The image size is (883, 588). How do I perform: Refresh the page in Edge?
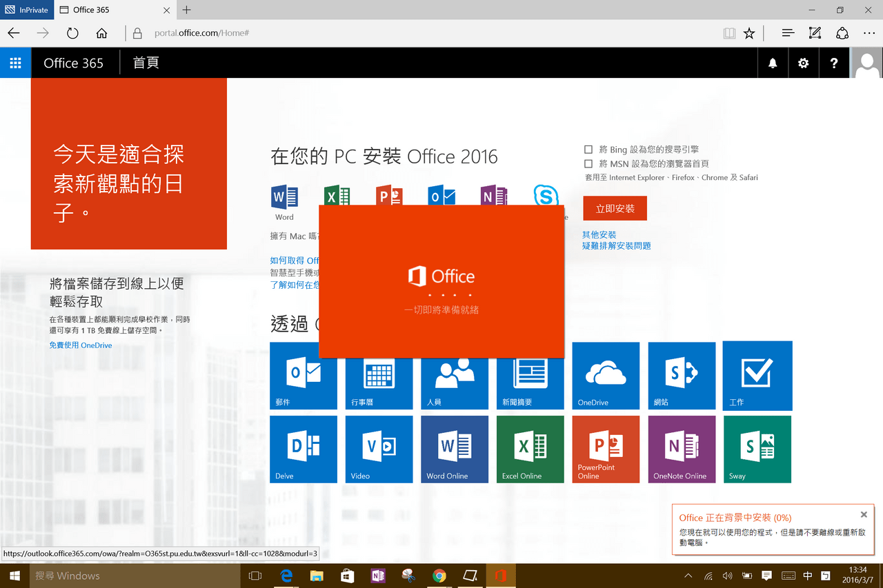tap(72, 33)
